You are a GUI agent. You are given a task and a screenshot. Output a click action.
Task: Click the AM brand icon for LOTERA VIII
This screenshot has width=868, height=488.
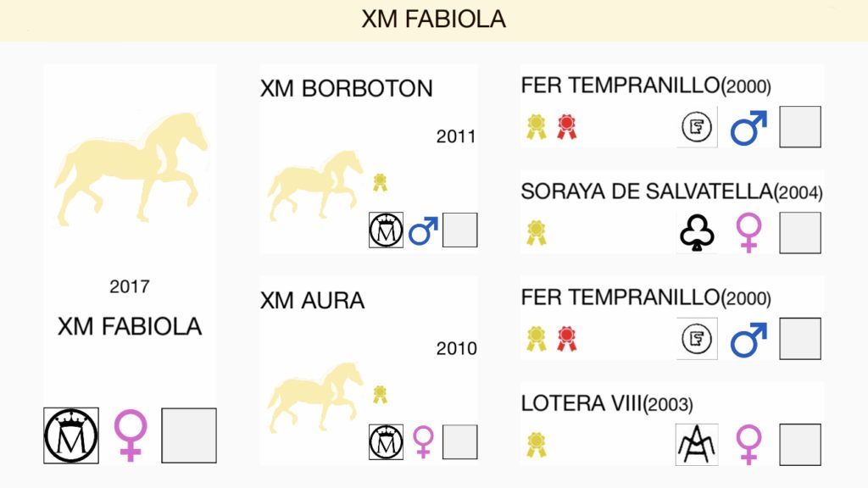(x=697, y=444)
